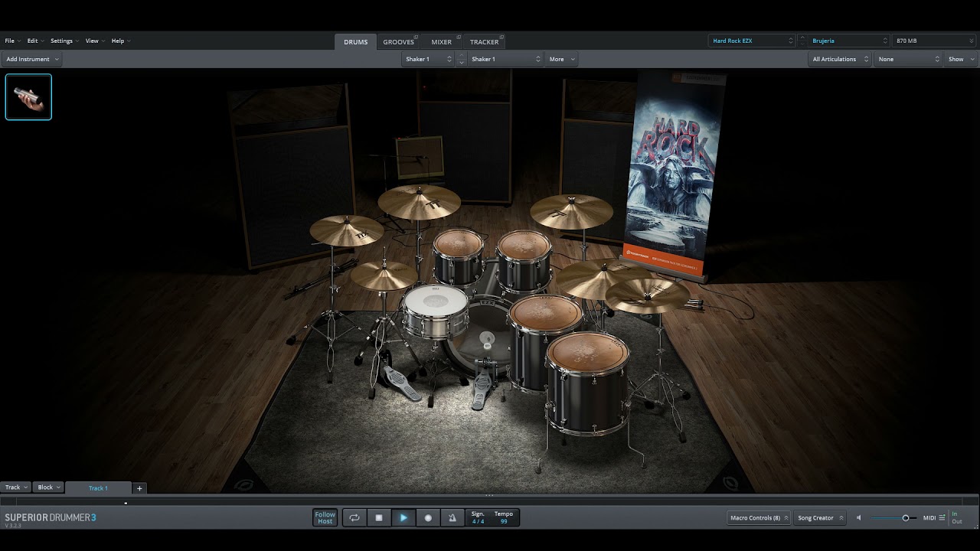Adjust the master volume slider
Image resolution: width=980 pixels, height=551 pixels.
[893, 518]
